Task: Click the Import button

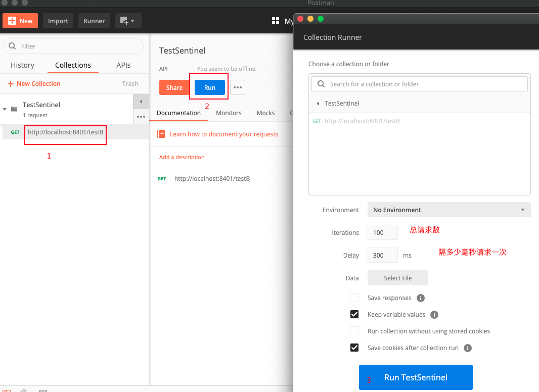Action: [58, 21]
